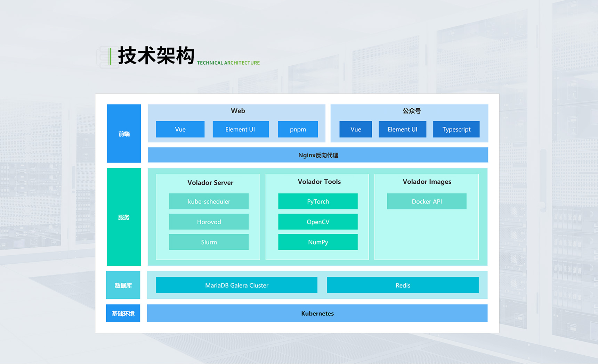Click the 服务 layer label
The width and height of the screenshot is (598, 364).
pos(124,217)
